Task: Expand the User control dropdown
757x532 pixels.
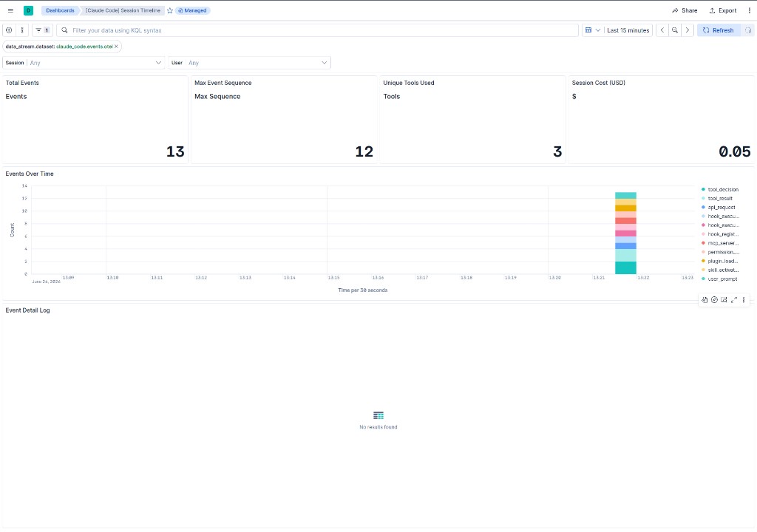Action: click(x=250, y=63)
